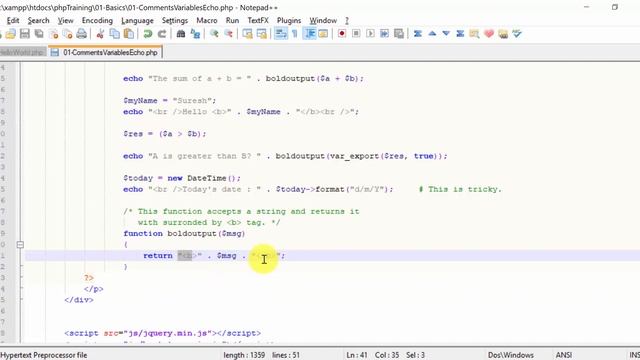Click the Open file toolbar icon
Viewport: 640px width, 360px height.
pos(10,34)
